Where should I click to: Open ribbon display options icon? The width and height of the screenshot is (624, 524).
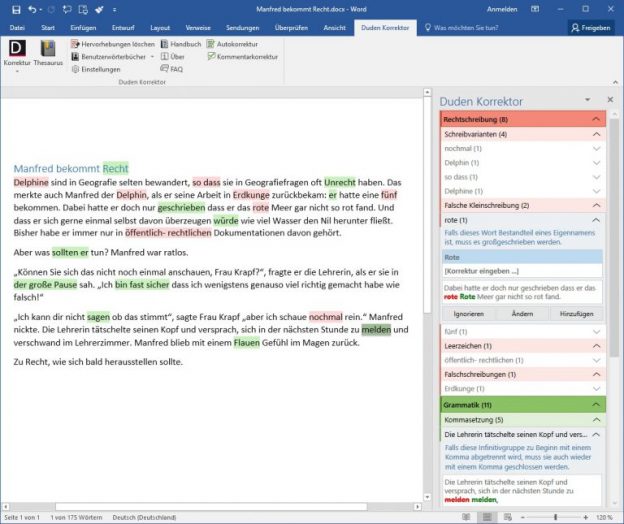535,9
